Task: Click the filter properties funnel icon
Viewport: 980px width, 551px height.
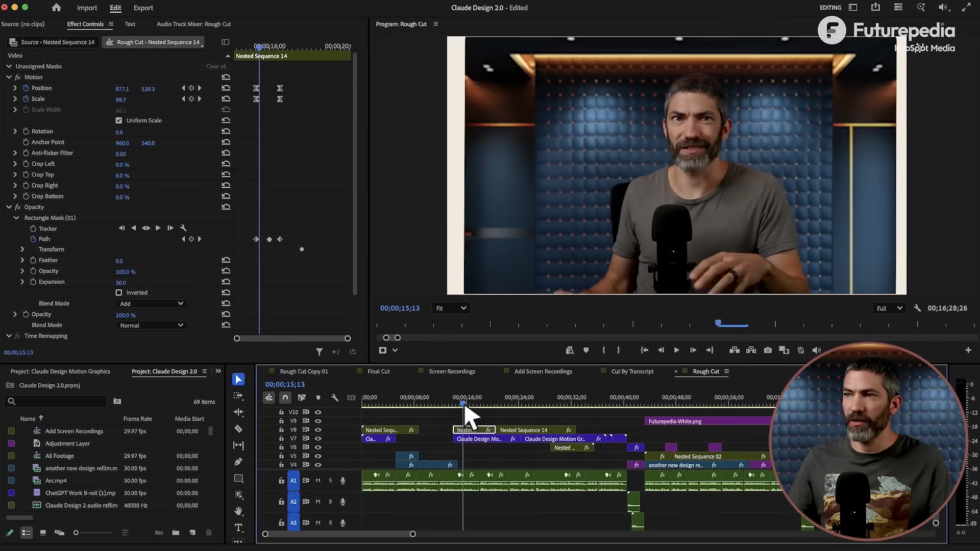Action: 319,352
